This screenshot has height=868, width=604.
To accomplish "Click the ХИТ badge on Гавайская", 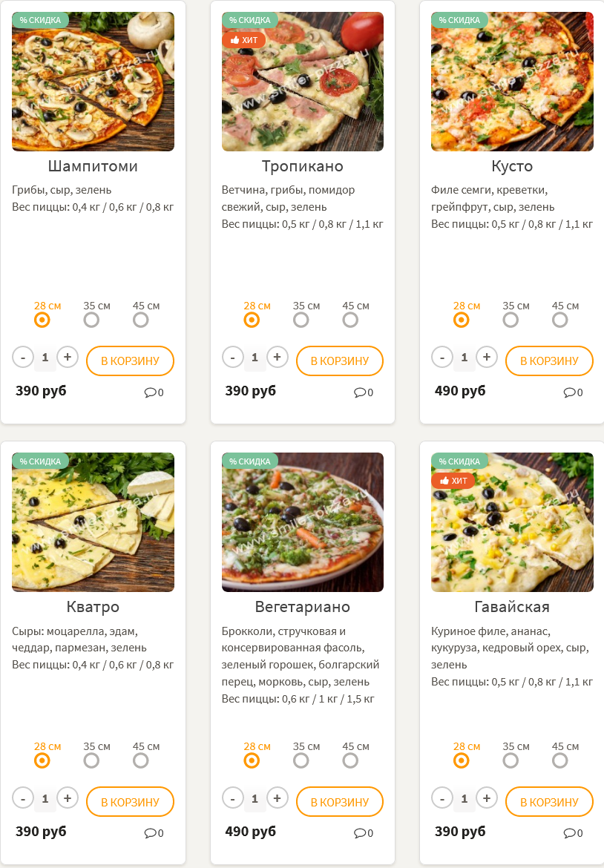I will pyautogui.click(x=453, y=481).
